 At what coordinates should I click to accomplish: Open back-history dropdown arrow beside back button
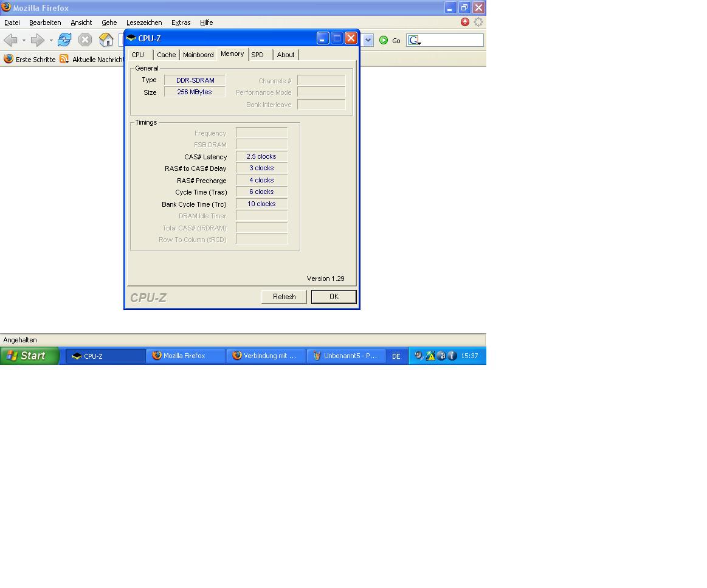tap(24, 41)
